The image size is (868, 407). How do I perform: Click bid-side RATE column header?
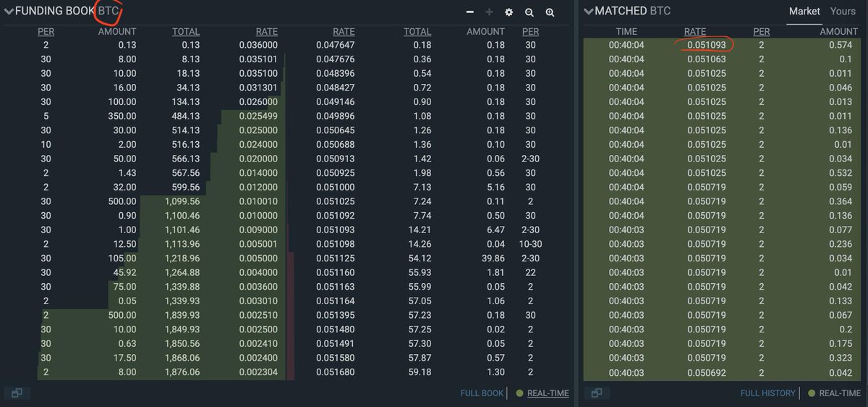267,32
